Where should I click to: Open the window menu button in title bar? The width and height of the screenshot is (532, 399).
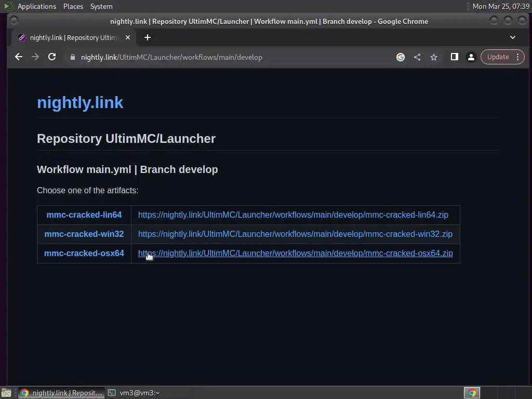coord(14,21)
